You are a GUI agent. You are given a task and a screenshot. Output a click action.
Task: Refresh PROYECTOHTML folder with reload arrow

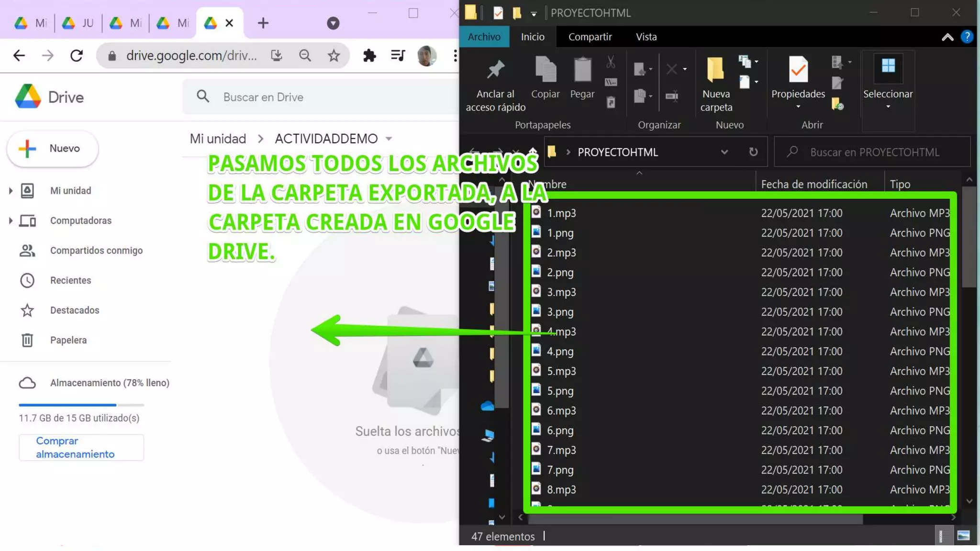[753, 152]
